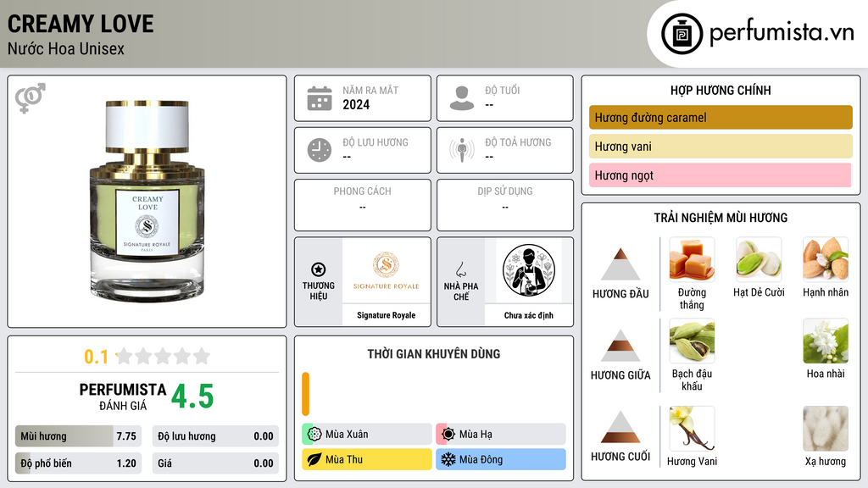Click the Hương đầu pyramid icon
This screenshot has height=488, width=868.
(x=620, y=264)
